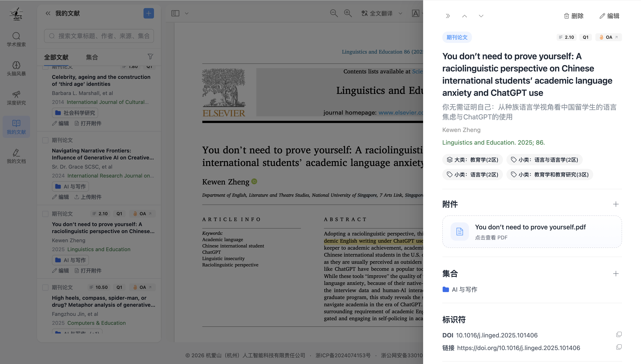Open www.elsevier.com journal homepage link

pyautogui.click(x=401, y=112)
